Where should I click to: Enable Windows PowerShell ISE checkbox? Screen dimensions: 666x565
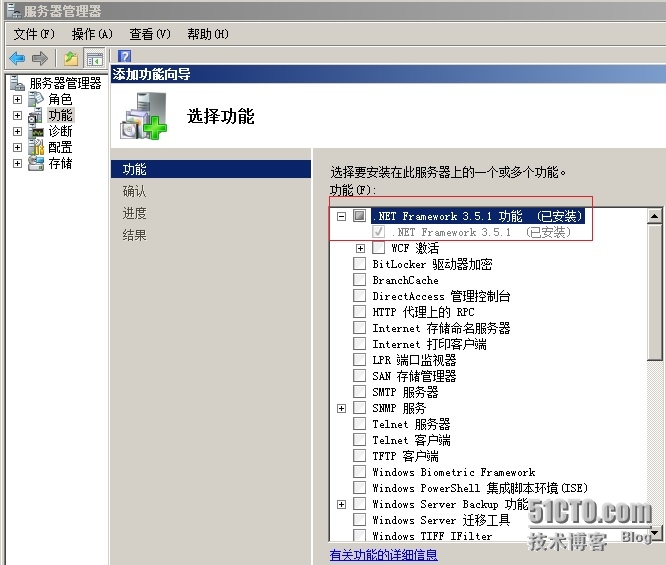pos(359,488)
